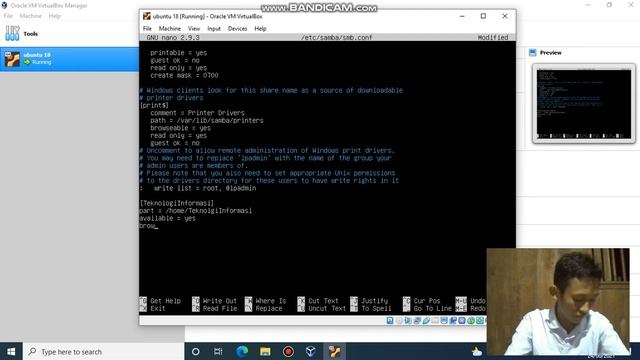Click the CPU virtualization status icon
This screenshot has height=360, width=640.
click(462, 320)
